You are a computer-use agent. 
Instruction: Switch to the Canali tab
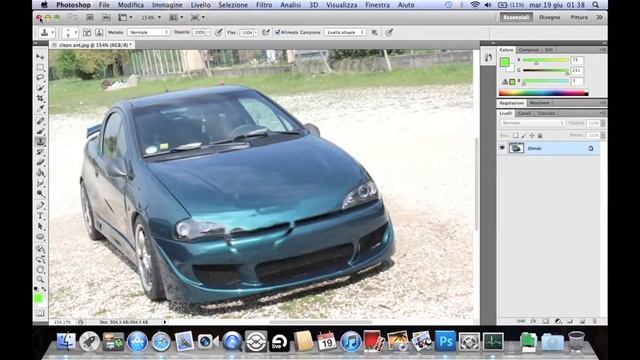[524, 113]
